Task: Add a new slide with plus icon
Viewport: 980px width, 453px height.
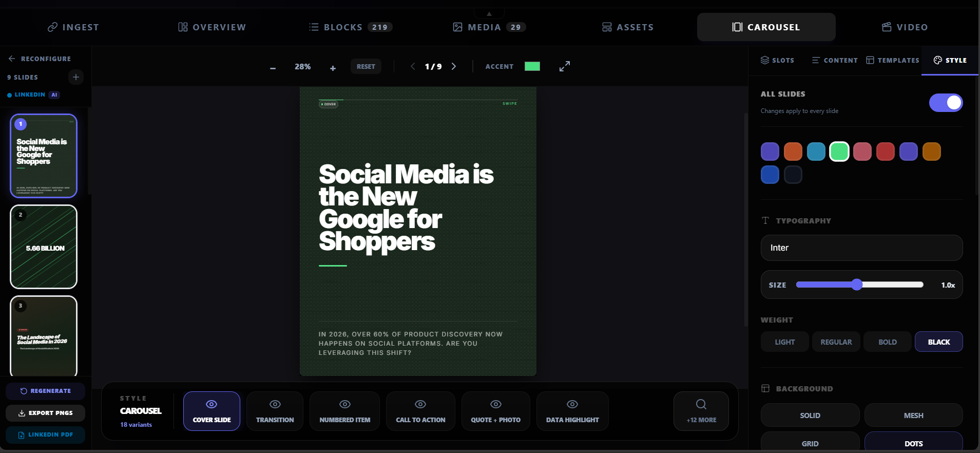Action: point(76,77)
